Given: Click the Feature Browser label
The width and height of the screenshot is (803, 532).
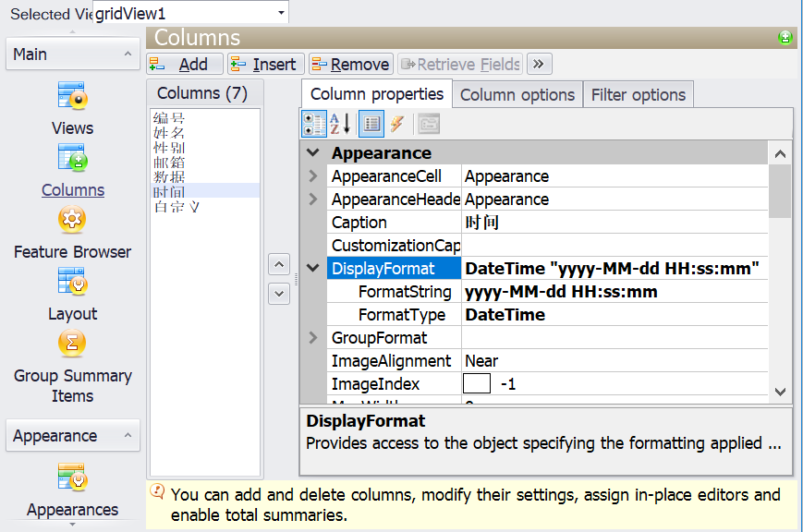Looking at the screenshot, I should pos(72,252).
